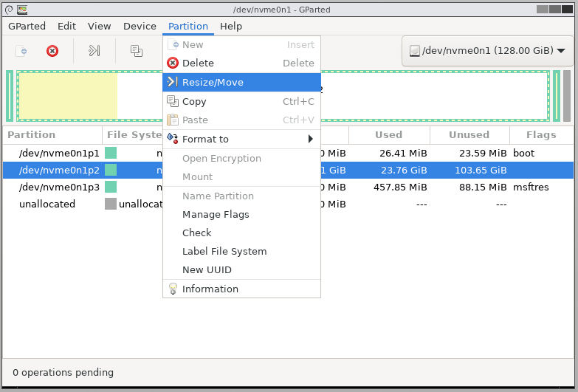This screenshot has width=578, height=392.
Task: Click the 0 operations pending status text
Action: [x=63, y=373]
